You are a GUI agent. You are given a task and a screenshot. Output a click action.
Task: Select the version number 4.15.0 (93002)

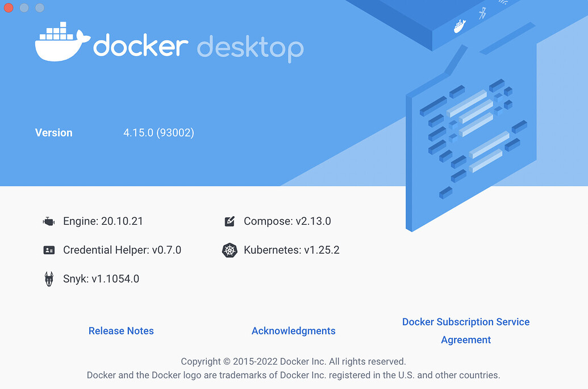coord(159,133)
